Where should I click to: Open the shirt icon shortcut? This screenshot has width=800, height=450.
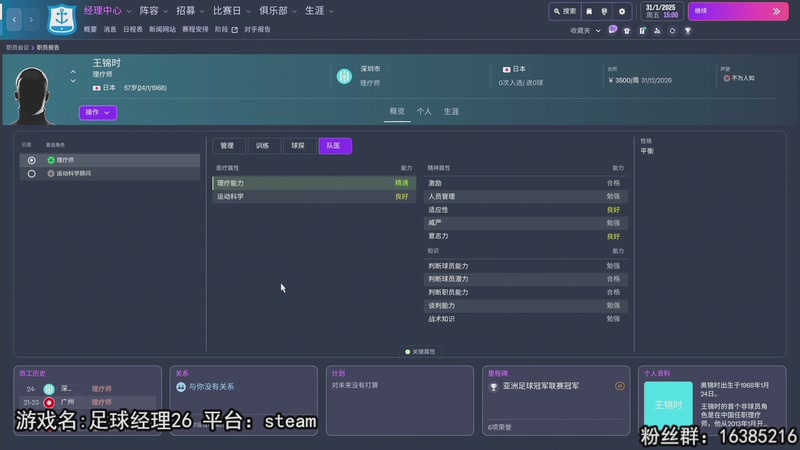(x=627, y=31)
